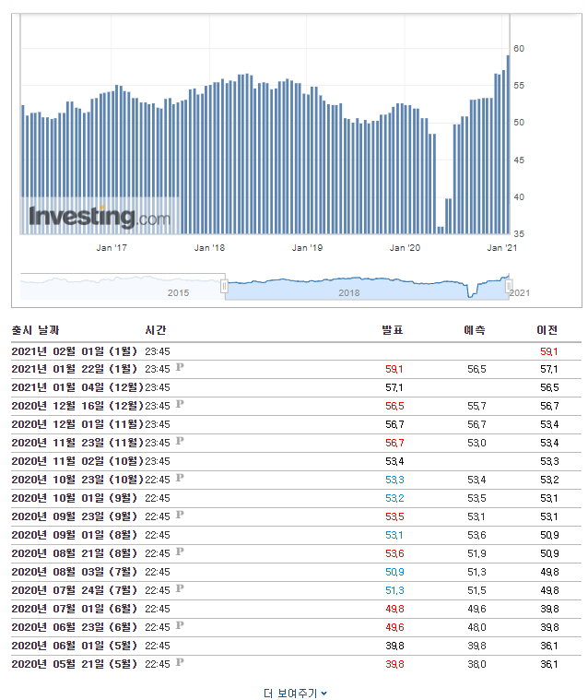Image resolution: width=588 pixels, height=700 pixels.
Task: Click the right range slider handle near 2021
Action: click(x=509, y=286)
